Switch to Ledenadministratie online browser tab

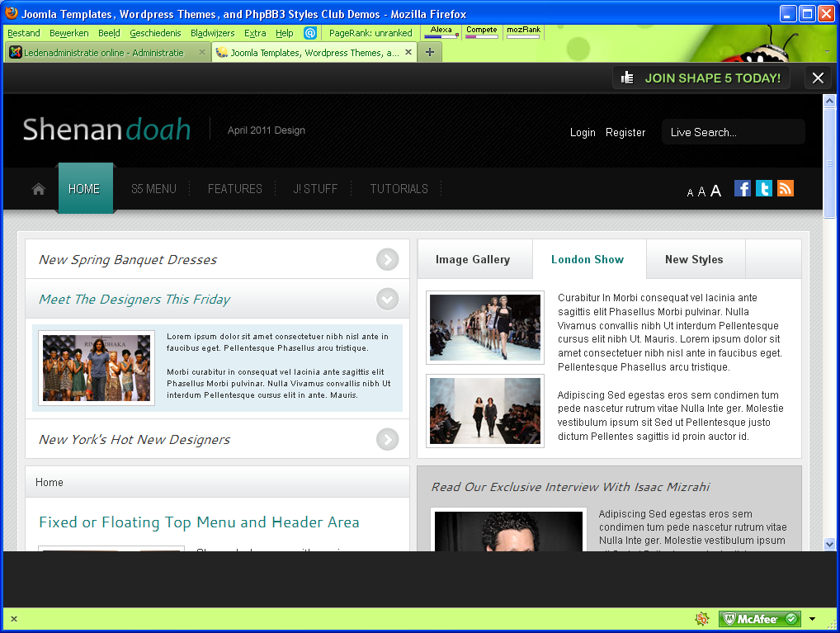click(107, 53)
